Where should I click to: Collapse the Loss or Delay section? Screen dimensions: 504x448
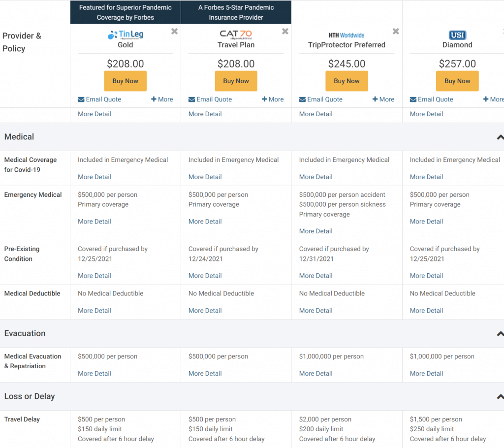tap(500, 396)
